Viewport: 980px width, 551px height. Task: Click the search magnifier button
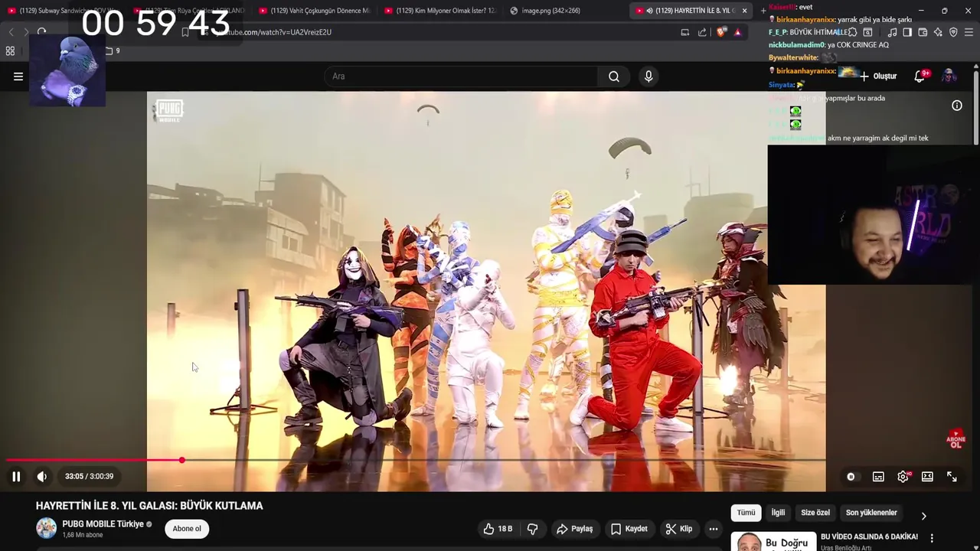(x=614, y=77)
